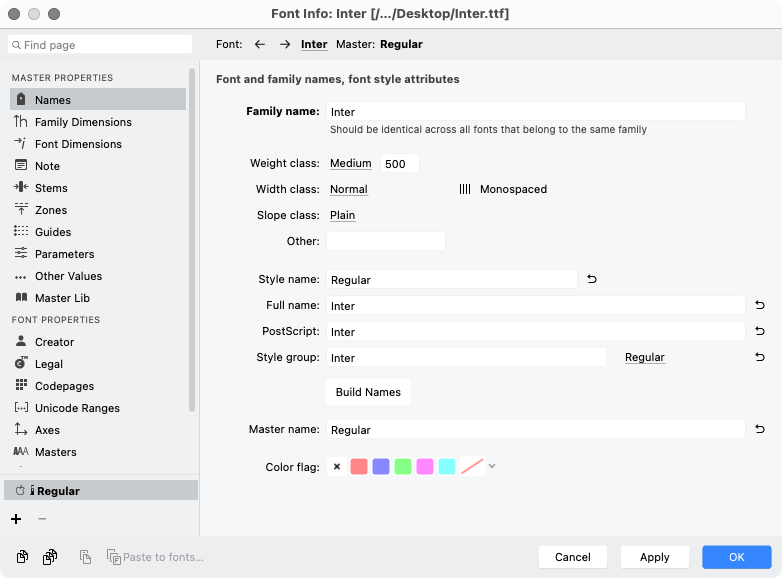
Task: Click the Full name field
Action: click(x=536, y=305)
